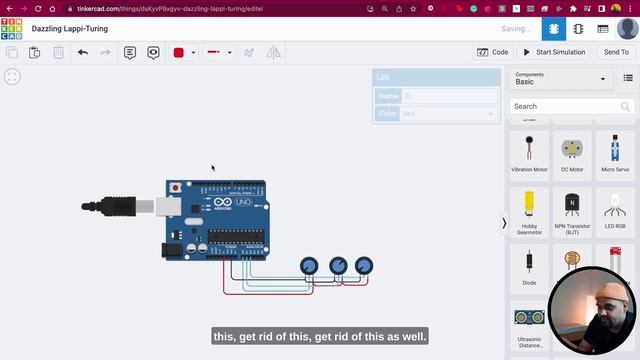640x360 pixels.
Task: Rotate the selected component
Action: coord(249,53)
